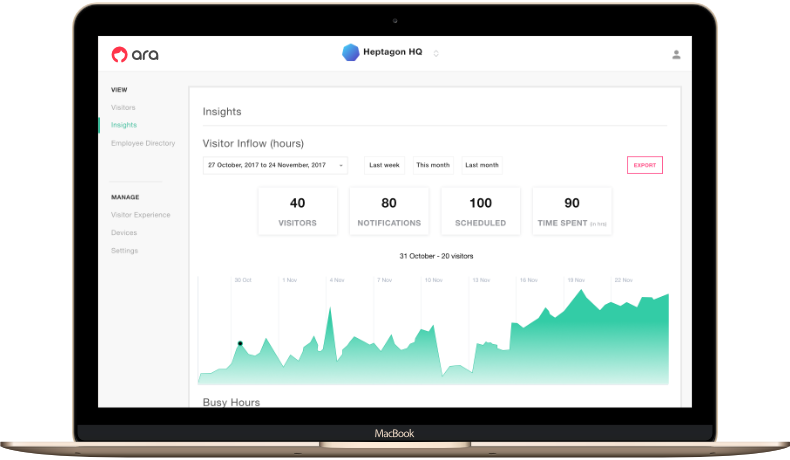The height and width of the screenshot is (460, 790).
Task: Select the 40 Visitors card
Action: (x=298, y=211)
